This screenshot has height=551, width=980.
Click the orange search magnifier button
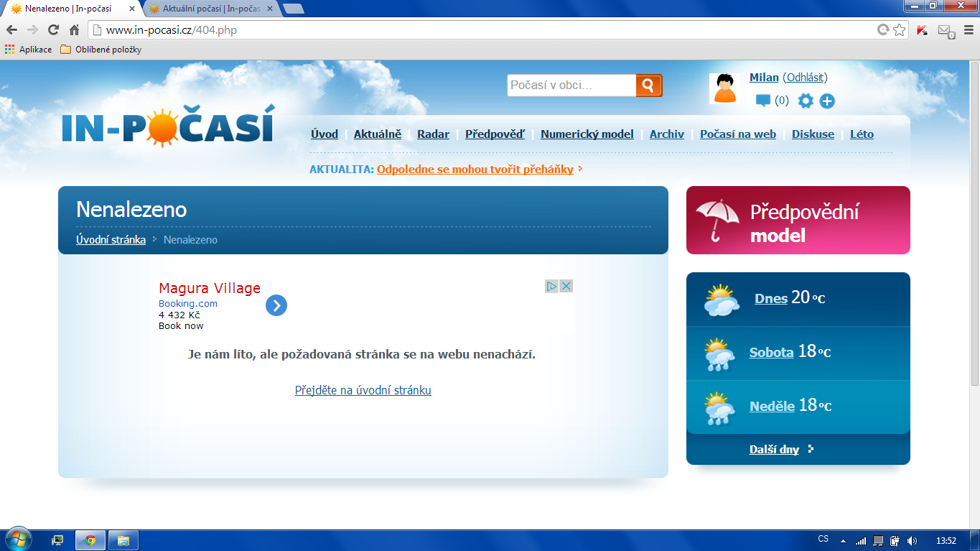click(x=649, y=85)
